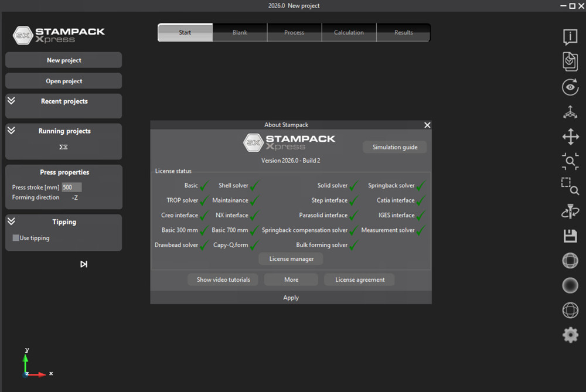Click the Press properties heading
This screenshot has height=392, width=586.
[64, 172]
